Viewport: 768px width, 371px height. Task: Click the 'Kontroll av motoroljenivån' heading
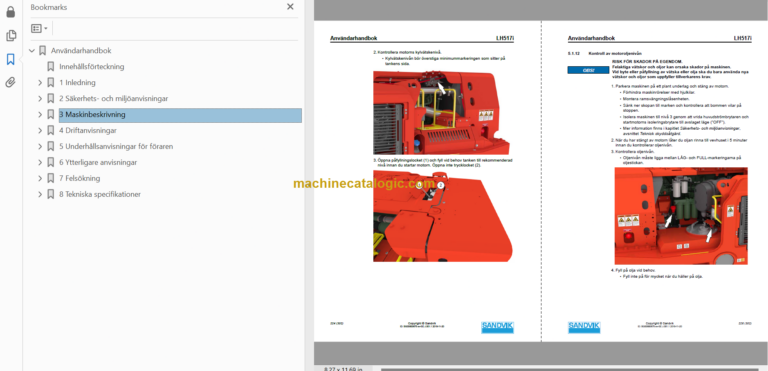(615, 53)
